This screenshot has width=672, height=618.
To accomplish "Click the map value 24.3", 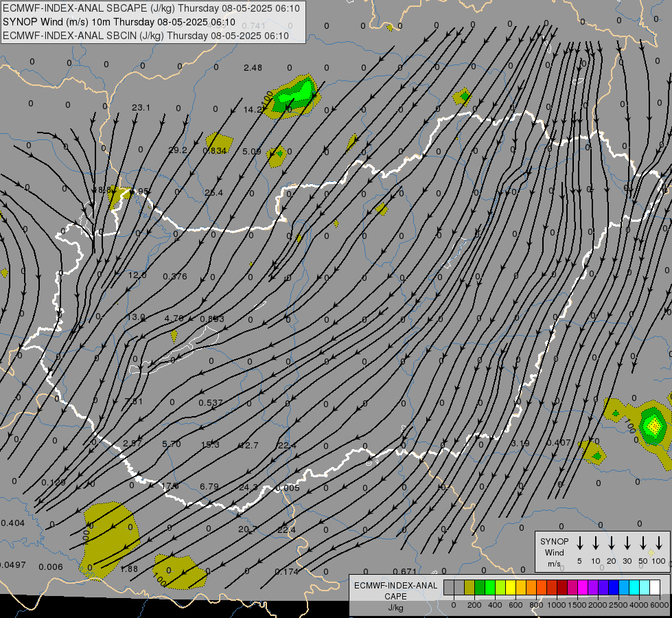I will tap(248, 488).
